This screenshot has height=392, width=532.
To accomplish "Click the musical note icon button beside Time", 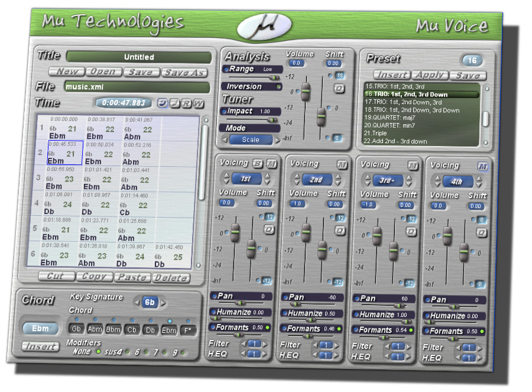I will (x=175, y=103).
